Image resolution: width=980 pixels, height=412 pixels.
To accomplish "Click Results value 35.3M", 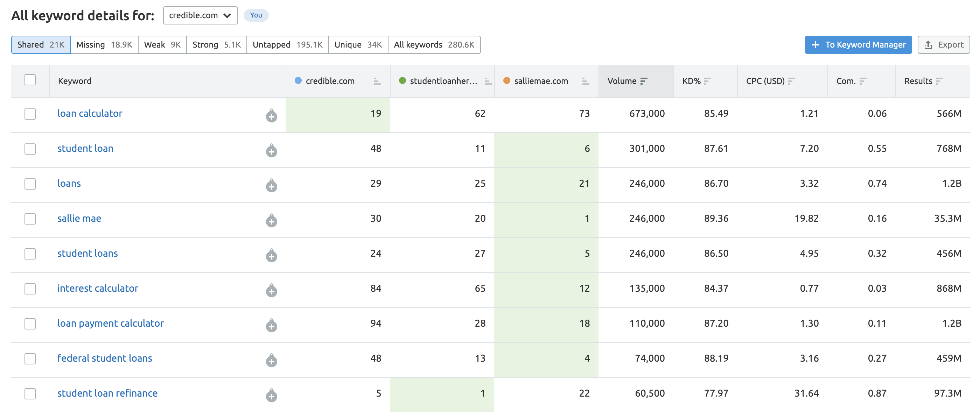I will (948, 218).
